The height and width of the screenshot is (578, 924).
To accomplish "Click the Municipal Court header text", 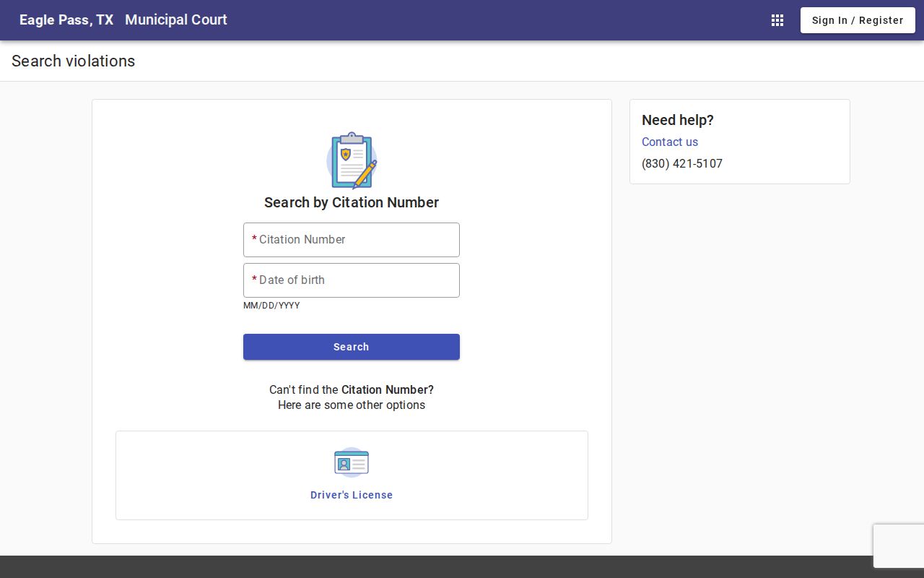I will (x=176, y=20).
